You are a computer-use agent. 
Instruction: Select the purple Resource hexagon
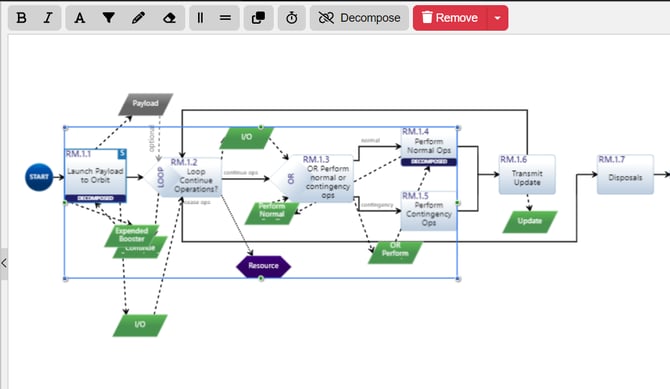tap(263, 266)
